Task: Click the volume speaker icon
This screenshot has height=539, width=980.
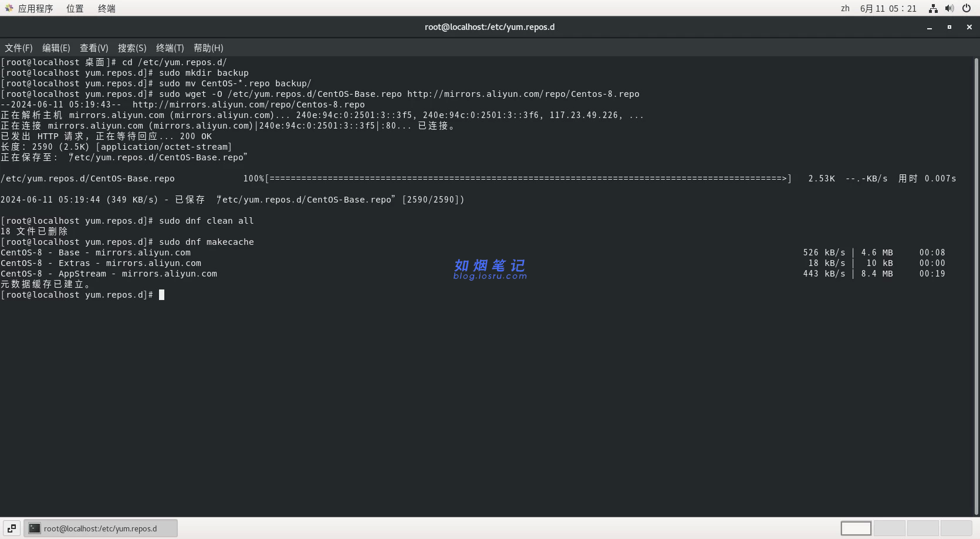Action: (949, 8)
